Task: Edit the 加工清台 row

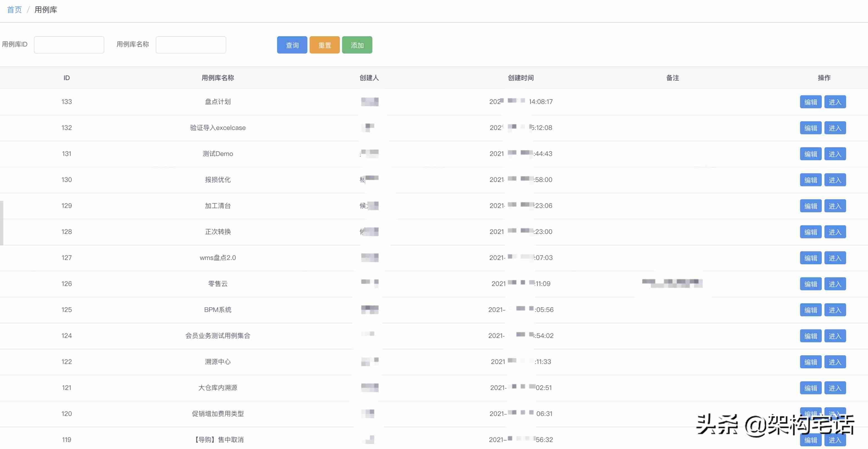Action: [811, 206]
